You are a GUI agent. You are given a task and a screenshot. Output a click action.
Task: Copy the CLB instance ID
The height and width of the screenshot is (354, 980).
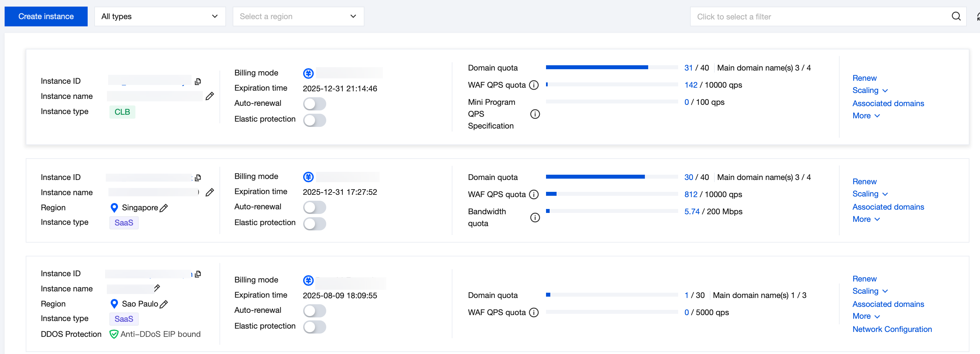[198, 81]
